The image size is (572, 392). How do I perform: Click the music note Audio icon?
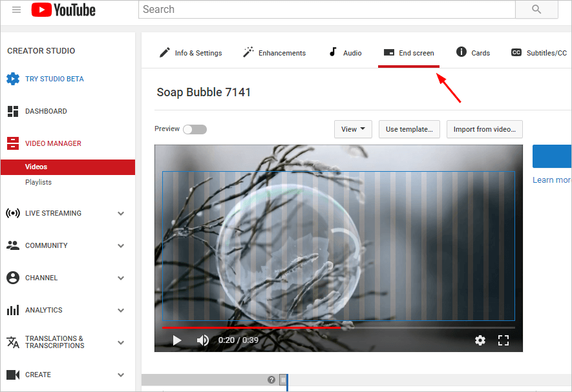(x=333, y=52)
